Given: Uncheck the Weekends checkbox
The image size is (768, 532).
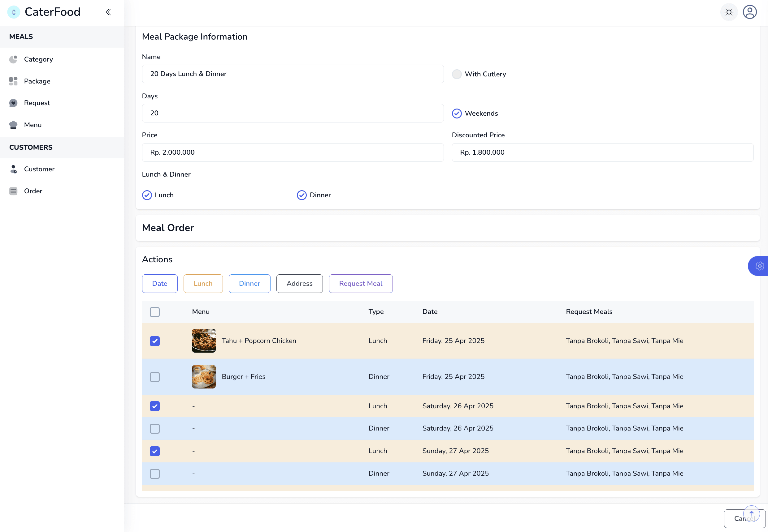Looking at the screenshot, I should click(456, 113).
